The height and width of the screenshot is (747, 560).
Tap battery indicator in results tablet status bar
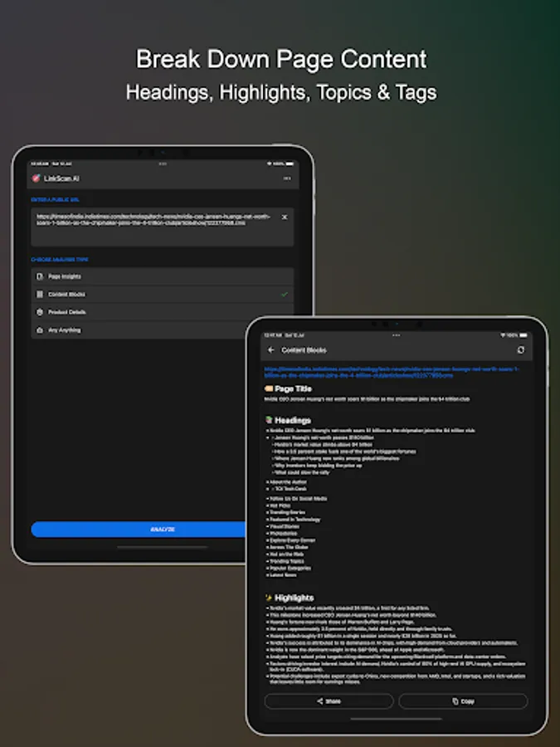pos(523,335)
